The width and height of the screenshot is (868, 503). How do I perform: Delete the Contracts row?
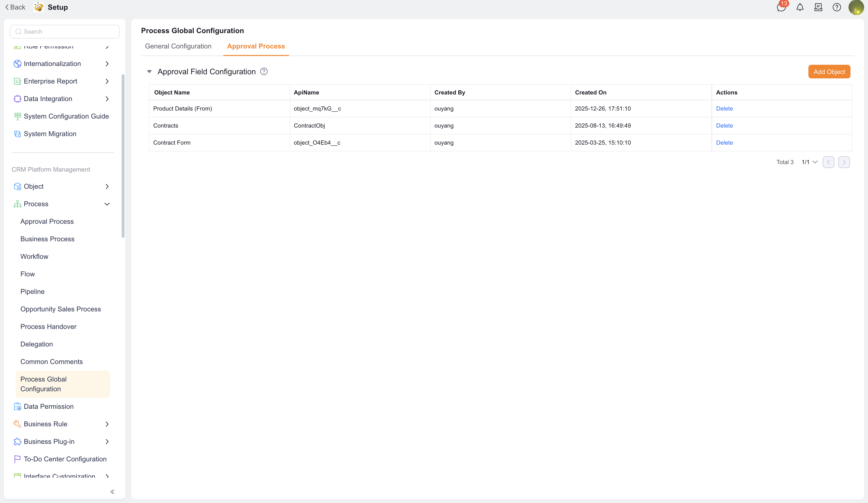[x=724, y=125]
